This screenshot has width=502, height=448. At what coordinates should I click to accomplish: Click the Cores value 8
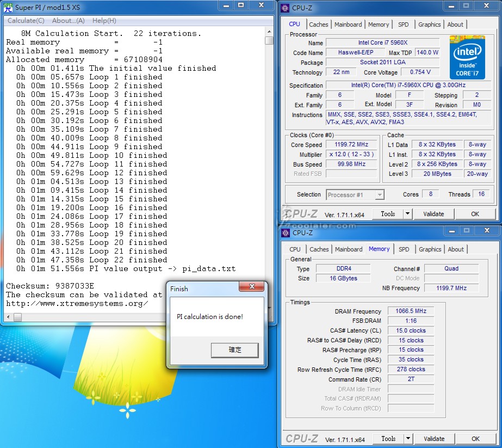[431, 194]
